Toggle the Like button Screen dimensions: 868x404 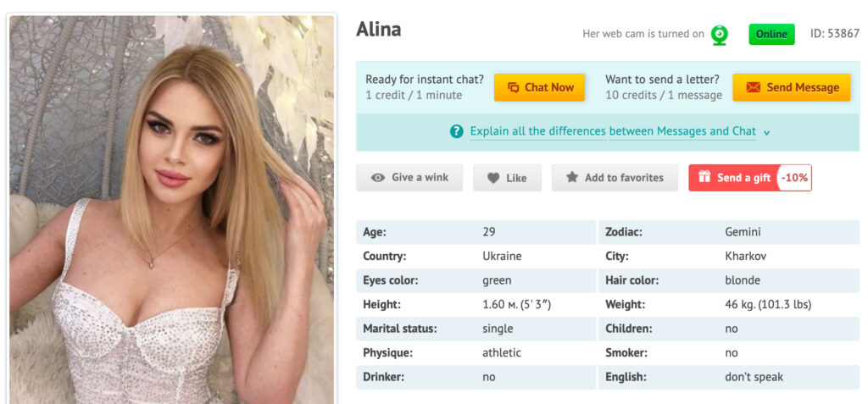pyautogui.click(x=507, y=178)
